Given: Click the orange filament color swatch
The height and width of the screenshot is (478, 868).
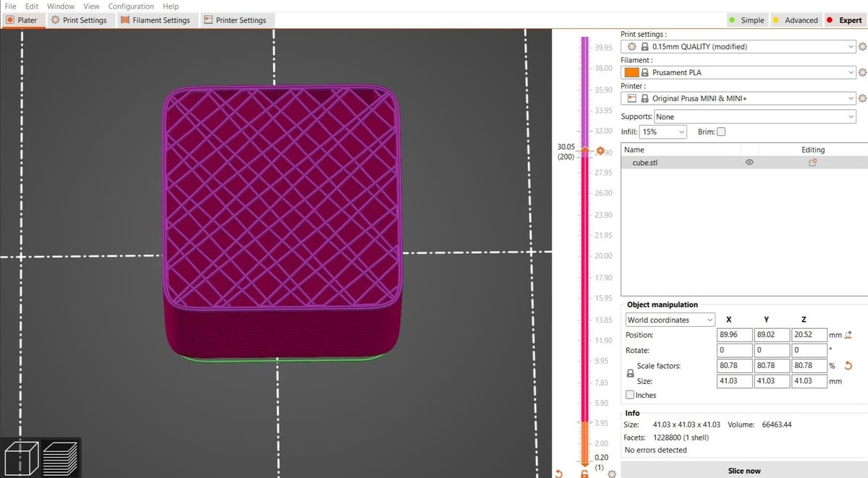Looking at the screenshot, I should tap(631, 73).
